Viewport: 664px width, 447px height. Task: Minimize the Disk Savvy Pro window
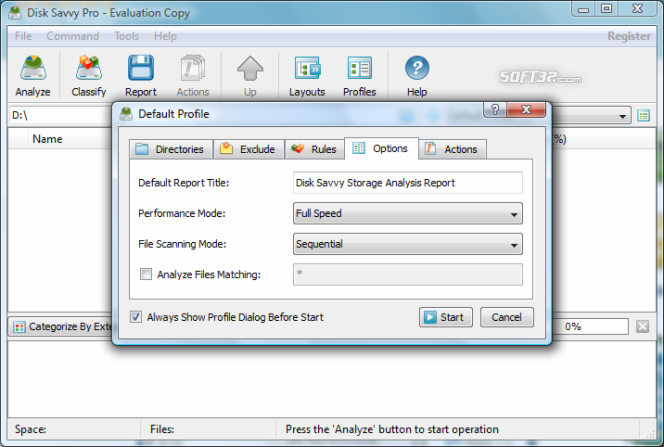click(x=583, y=8)
